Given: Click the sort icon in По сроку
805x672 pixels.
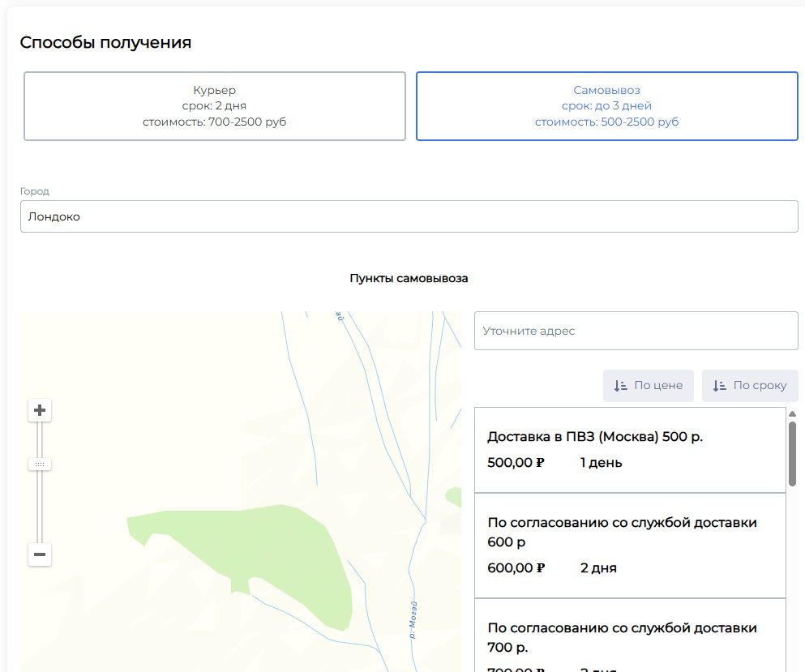Looking at the screenshot, I should (719, 386).
